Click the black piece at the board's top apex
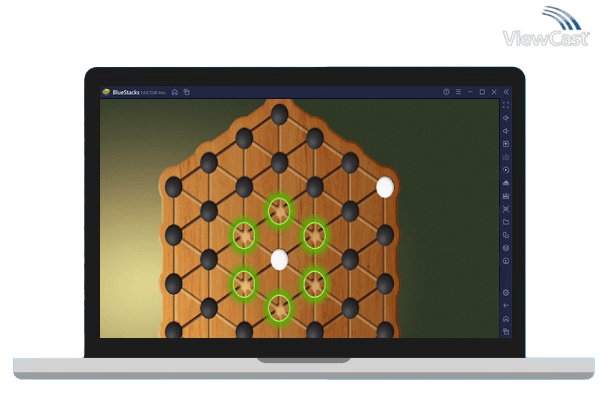Image resolution: width=602 pixels, height=414 pixels. coord(279,114)
